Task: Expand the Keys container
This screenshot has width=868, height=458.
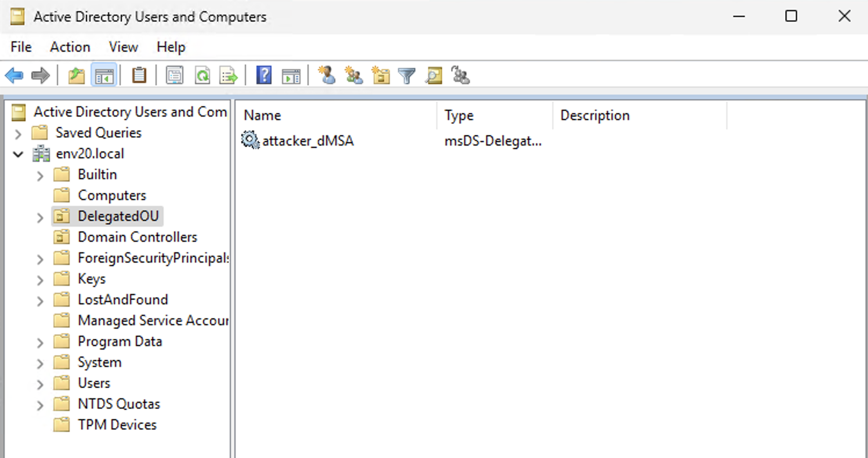Action: (x=40, y=280)
